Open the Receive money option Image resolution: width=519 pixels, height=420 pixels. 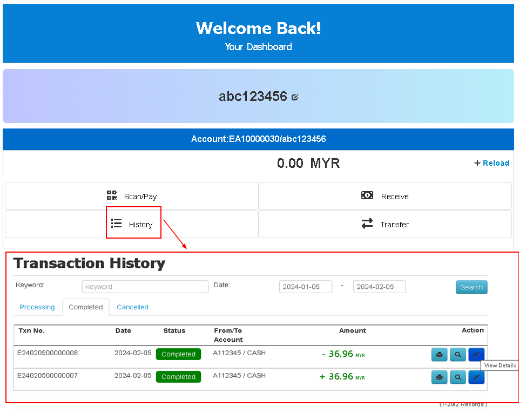385,196
